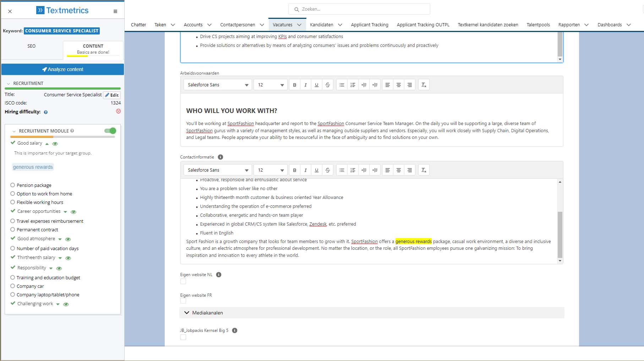The image size is (644, 361).
Task: Expand Career opportunities details
Action: [x=65, y=212]
